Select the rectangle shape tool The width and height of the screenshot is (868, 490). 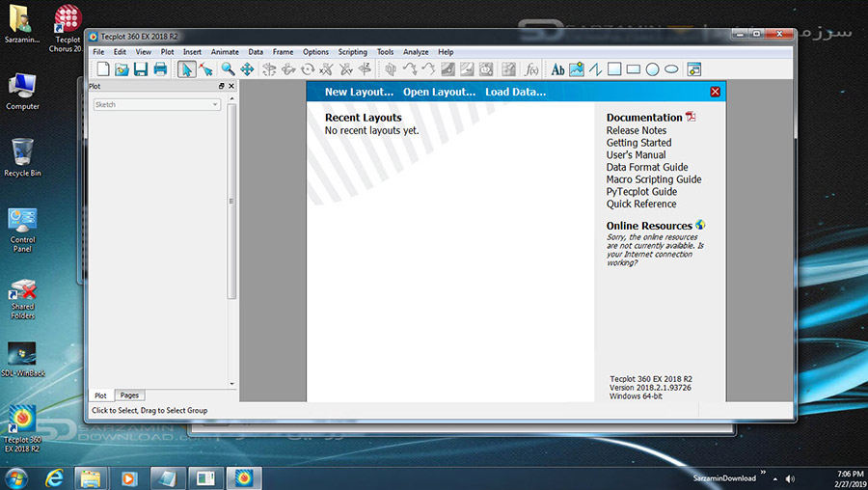click(634, 69)
